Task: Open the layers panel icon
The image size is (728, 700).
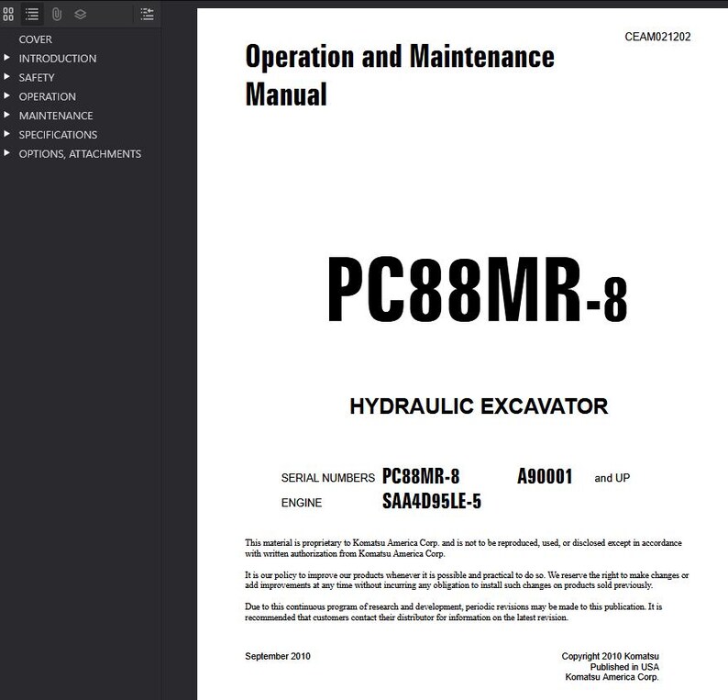Action: (x=81, y=14)
